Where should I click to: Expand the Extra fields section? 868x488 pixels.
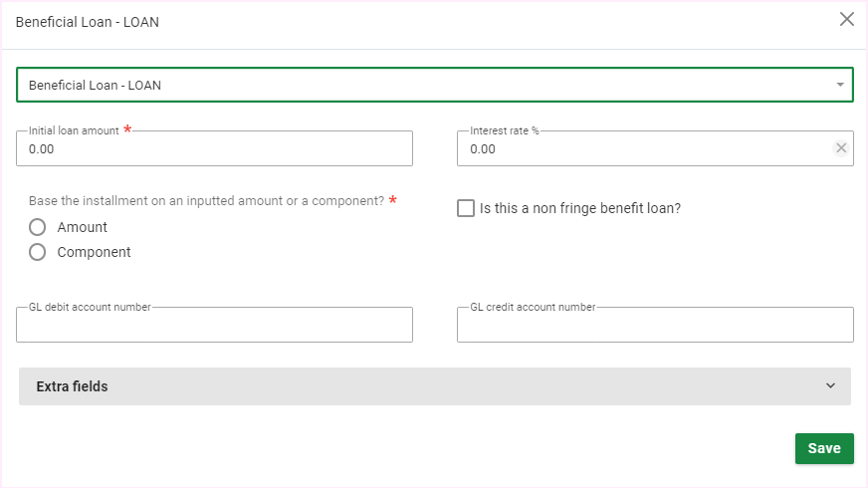coord(434,386)
